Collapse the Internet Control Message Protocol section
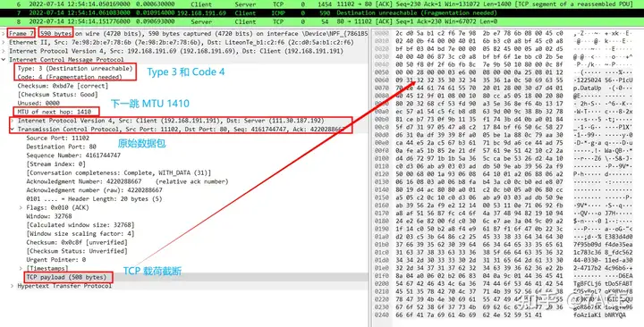Viewport: 644px width, 327px height. click(x=4, y=60)
